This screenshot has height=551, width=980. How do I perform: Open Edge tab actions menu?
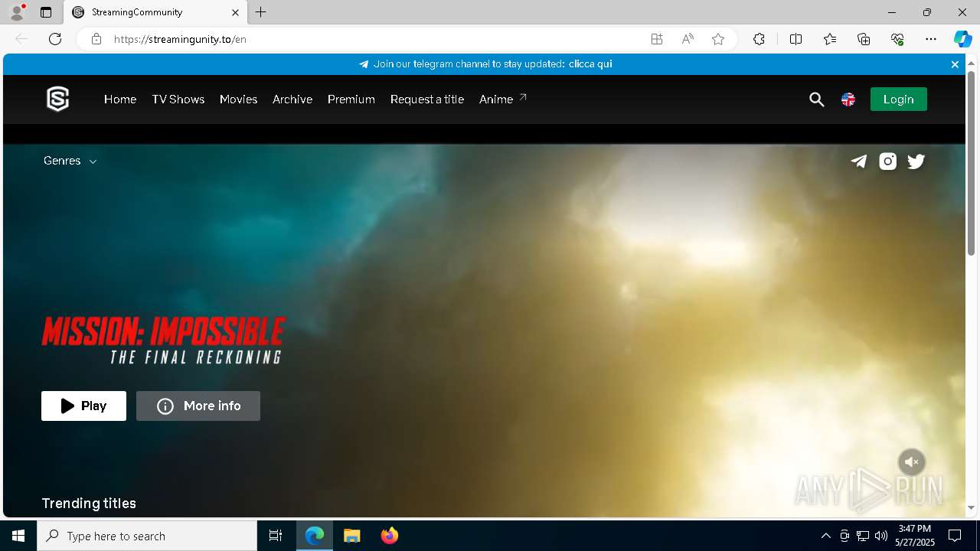tap(46, 12)
